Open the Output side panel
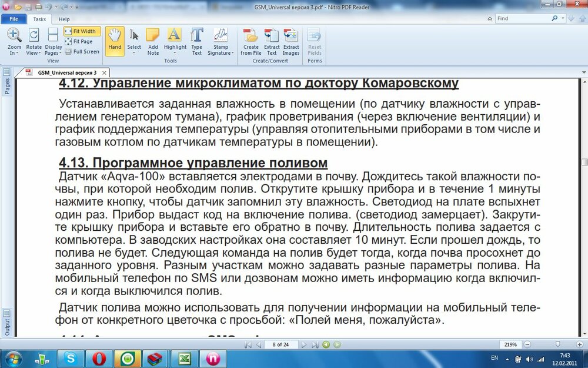588x368 pixels. tap(6, 323)
